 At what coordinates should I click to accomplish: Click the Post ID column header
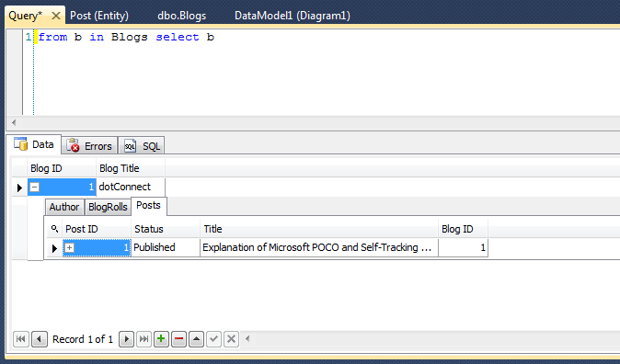click(97, 229)
